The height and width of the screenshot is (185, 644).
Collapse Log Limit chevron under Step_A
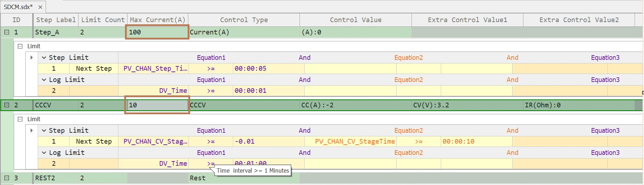(x=44, y=80)
